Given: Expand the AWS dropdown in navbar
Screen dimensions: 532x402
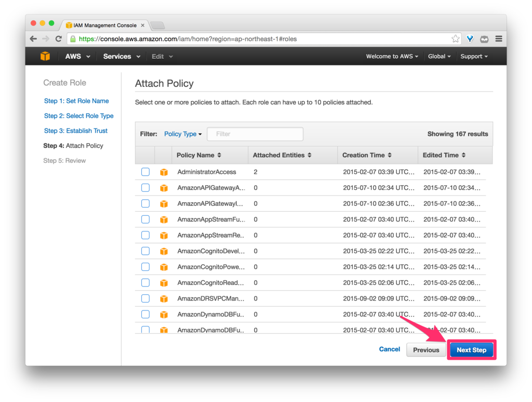Looking at the screenshot, I should click(77, 56).
